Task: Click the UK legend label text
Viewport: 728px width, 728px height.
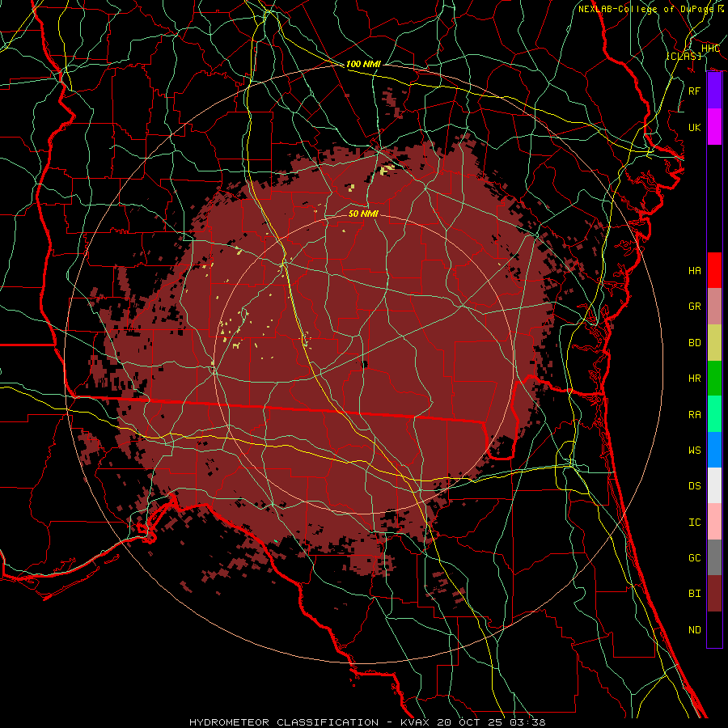Action: point(695,127)
